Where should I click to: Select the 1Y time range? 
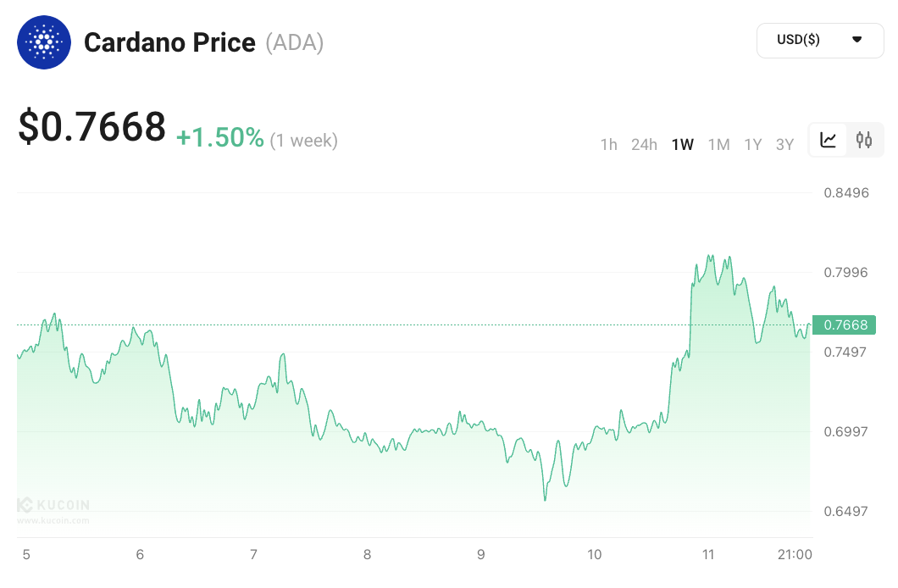[x=752, y=145]
